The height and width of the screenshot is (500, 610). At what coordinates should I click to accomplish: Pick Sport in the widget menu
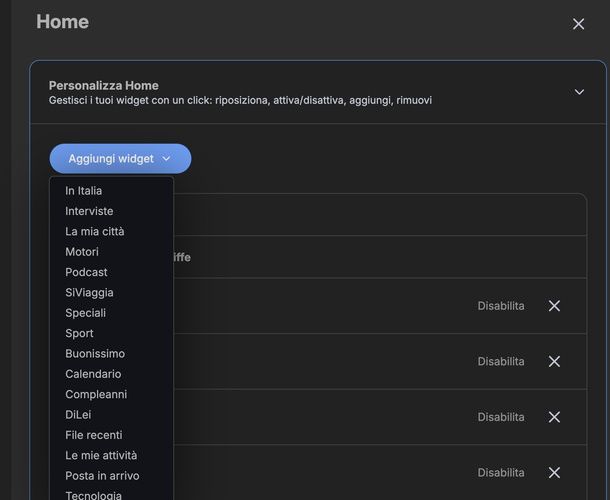tap(79, 333)
